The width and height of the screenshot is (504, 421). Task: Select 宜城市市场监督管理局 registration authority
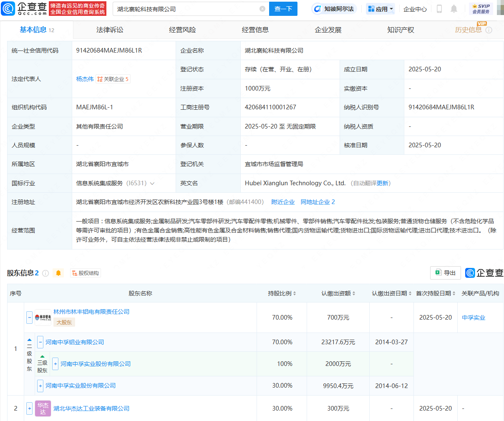coord(274,164)
